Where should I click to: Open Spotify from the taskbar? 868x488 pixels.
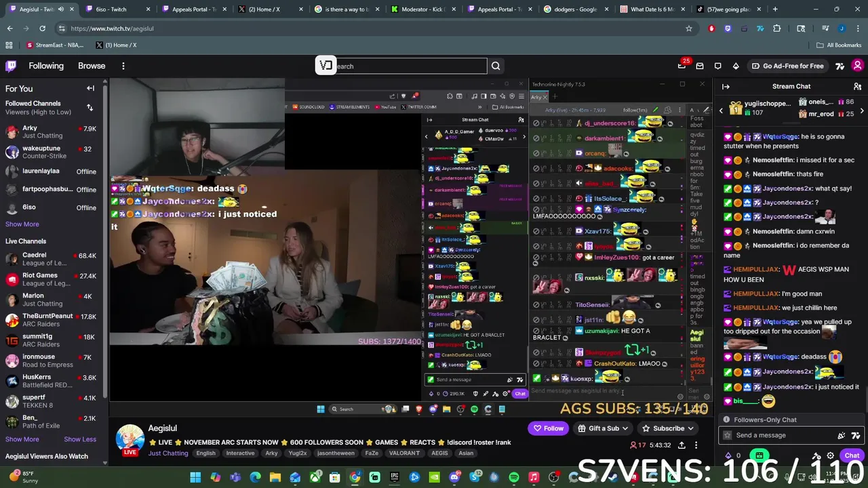coord(514,478)
